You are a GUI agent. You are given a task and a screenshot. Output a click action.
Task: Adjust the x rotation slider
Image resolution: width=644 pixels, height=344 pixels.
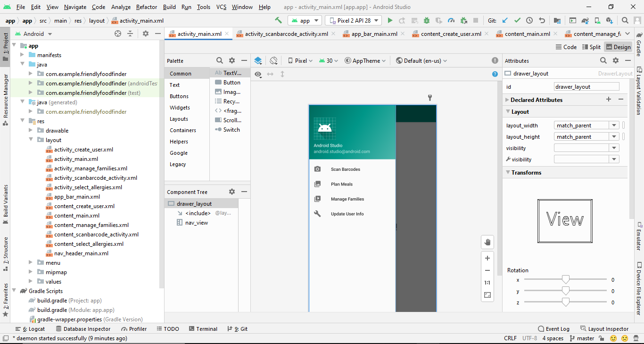coord(565,280)
